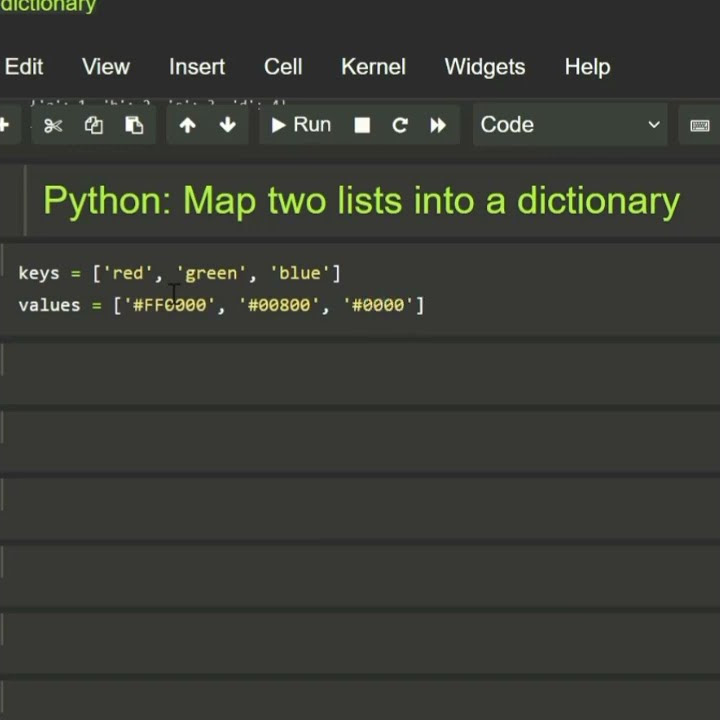The image size is (720, 720).
Task: Insert cell below plus icon
Action: point(5,125)
